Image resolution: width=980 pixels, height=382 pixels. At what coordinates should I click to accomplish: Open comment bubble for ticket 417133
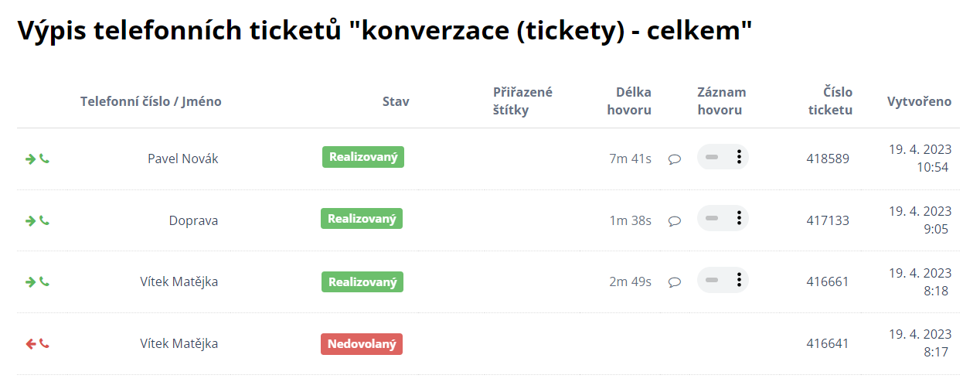tap(674, 220)
